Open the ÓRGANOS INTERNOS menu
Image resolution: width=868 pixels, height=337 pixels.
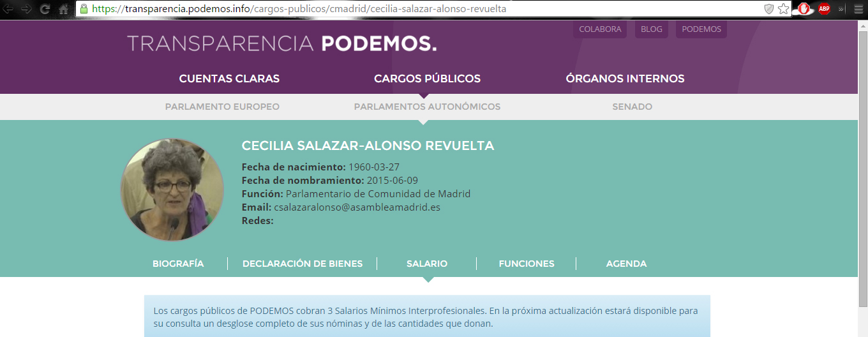click(625, 79)
